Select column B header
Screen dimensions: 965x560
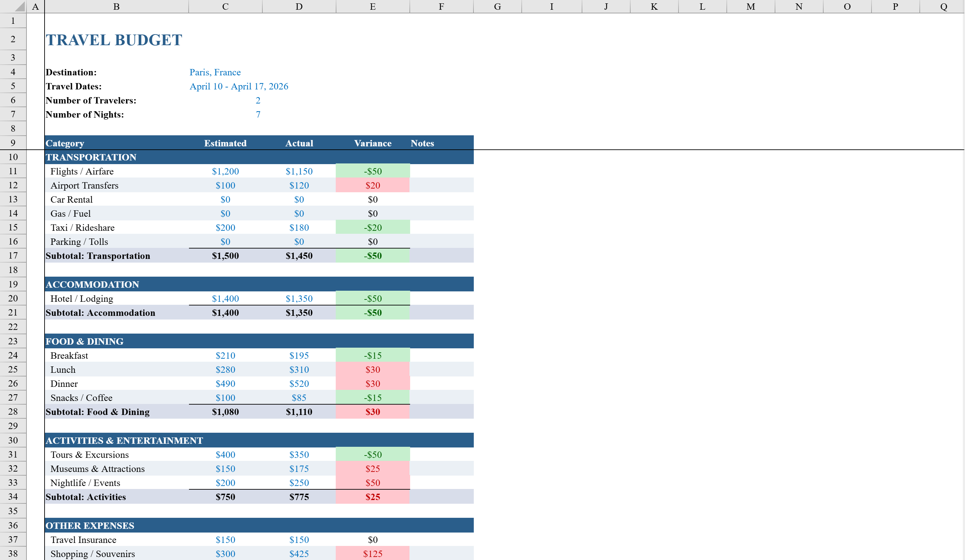click(116, 6)
